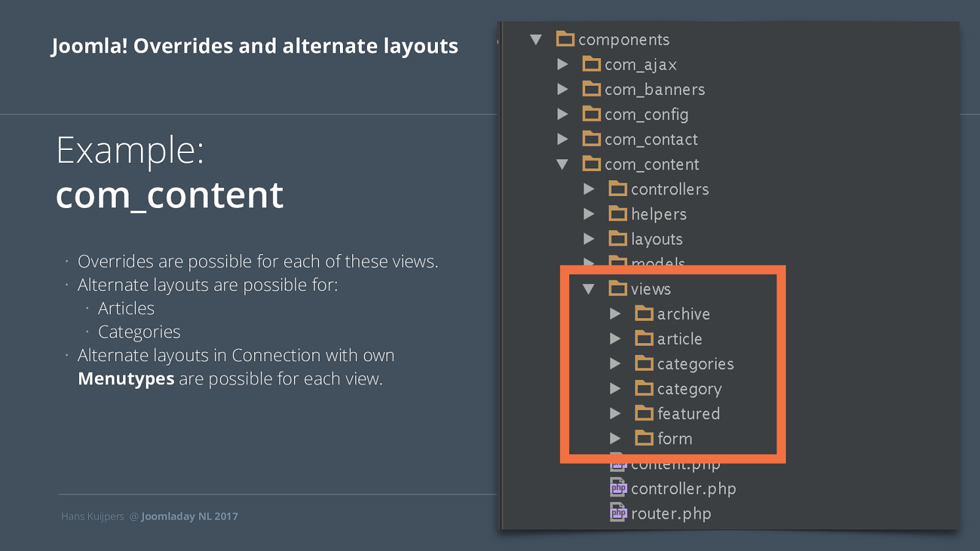Click the categories folder icon

click(x=644, y=364)
